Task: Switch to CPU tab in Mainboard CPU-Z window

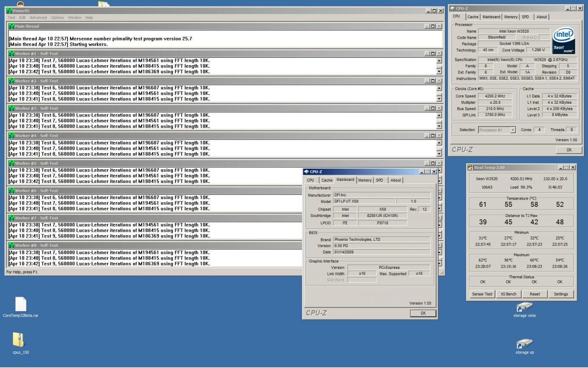Action: (311, 180)
